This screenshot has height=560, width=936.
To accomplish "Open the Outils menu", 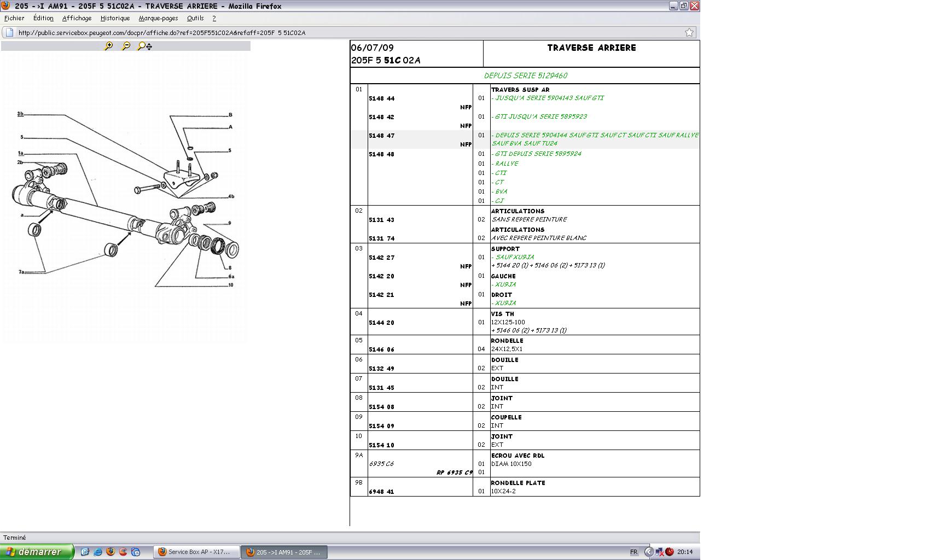I will [195, 18].
